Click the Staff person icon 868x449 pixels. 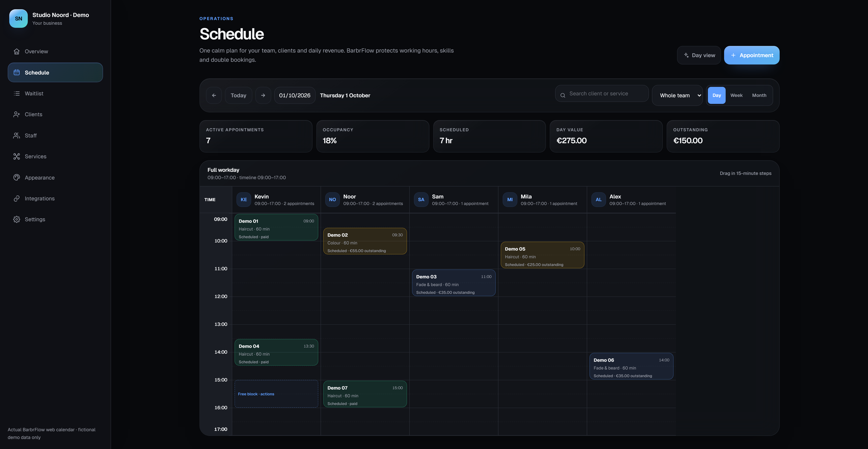[17, 136]
